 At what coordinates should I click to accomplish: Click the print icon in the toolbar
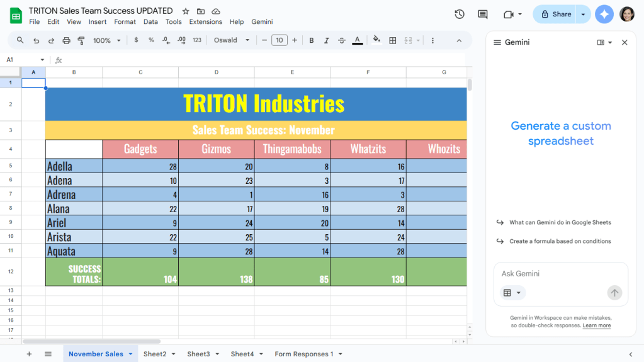(67, 40)
